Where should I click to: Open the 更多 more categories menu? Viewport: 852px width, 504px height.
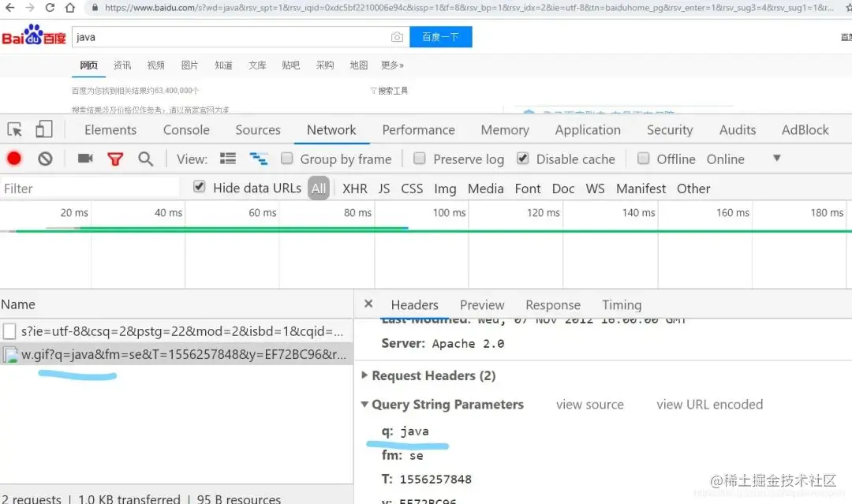click(392, 65)
